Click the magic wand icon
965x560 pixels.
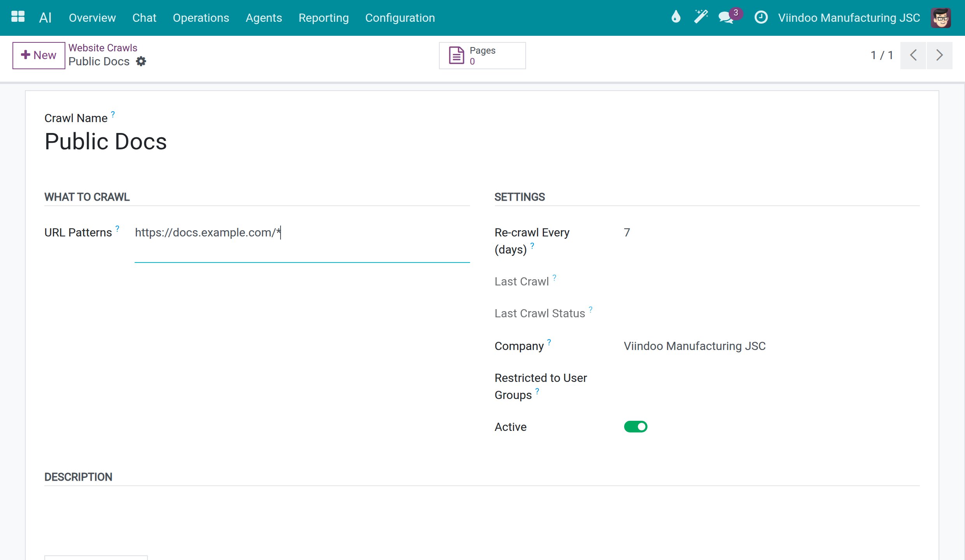tap(701, 17)
